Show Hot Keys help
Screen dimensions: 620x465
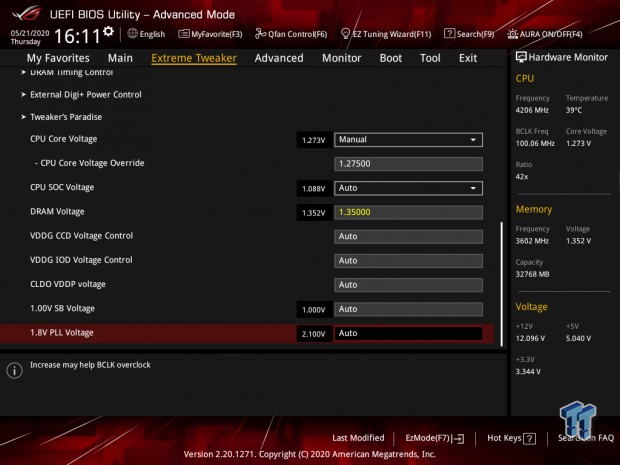click(512, 439)
